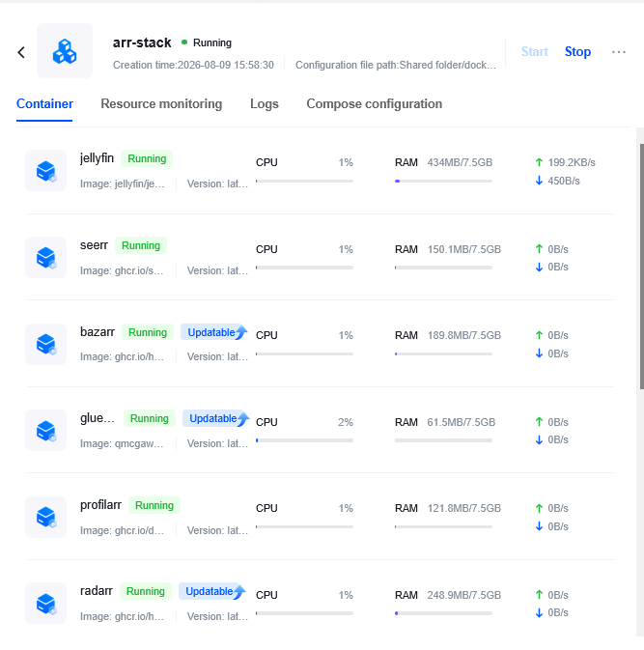
Task: Select the profilarr container name
Action: tap(100, 505)
